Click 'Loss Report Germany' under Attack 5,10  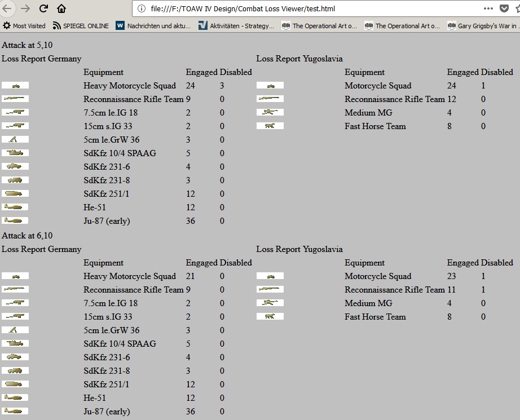[42, 59]
